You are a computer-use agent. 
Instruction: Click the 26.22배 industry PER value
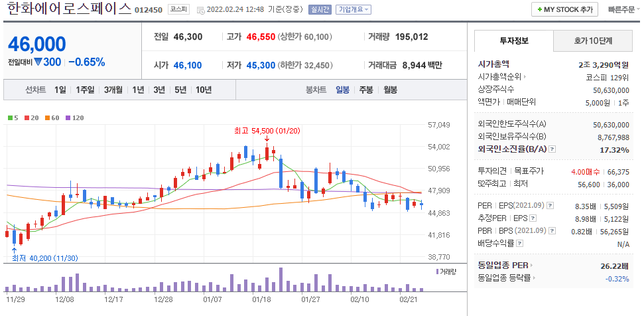pyautogui.click(x=615, y=266)
